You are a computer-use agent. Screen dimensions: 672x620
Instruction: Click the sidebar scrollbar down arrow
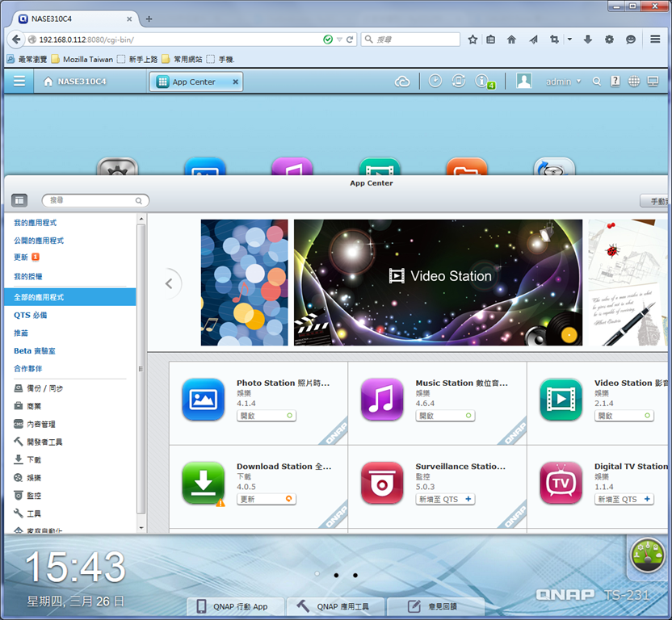coord(141,528)
